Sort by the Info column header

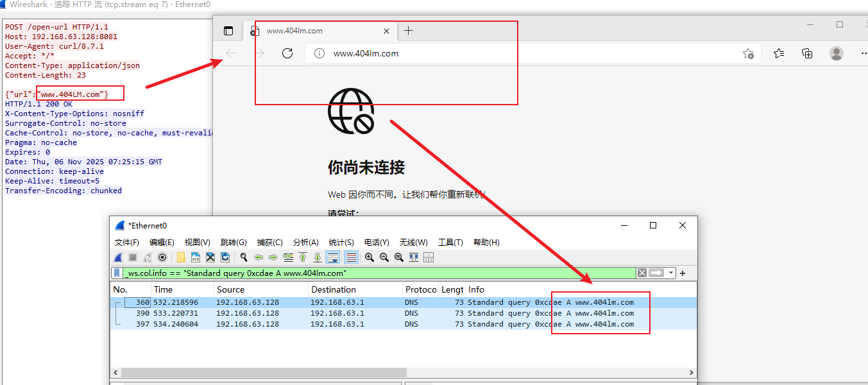[x=581, y=289]
